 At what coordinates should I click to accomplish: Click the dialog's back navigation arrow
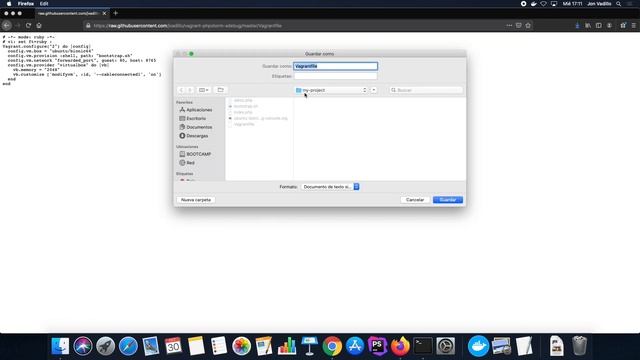coord(181,90)
